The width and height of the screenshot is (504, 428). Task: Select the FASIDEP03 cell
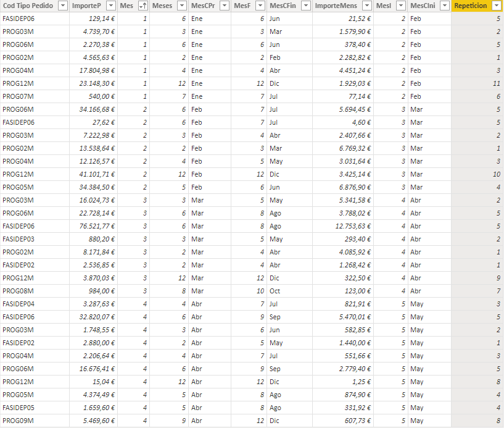pos(35,239)
